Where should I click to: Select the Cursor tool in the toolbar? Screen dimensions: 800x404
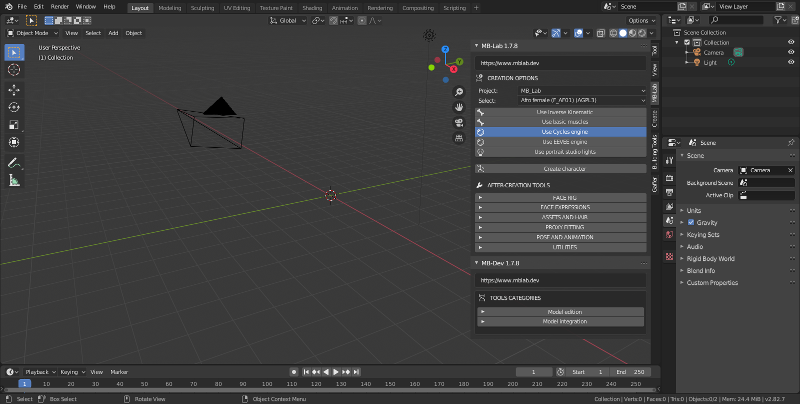[14, 70]
